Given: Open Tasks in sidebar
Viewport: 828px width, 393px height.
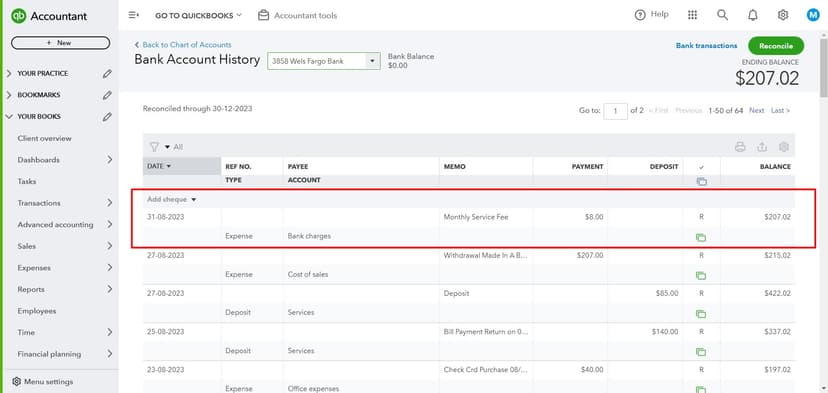Looking at the screenshot, I should (x=27, y=181).
